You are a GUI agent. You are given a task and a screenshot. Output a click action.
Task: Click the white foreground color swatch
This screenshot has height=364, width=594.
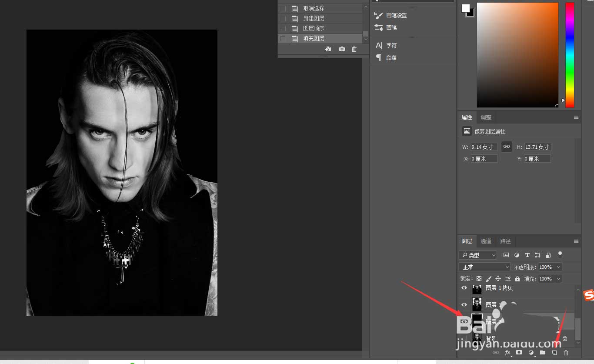pos(466,8)
